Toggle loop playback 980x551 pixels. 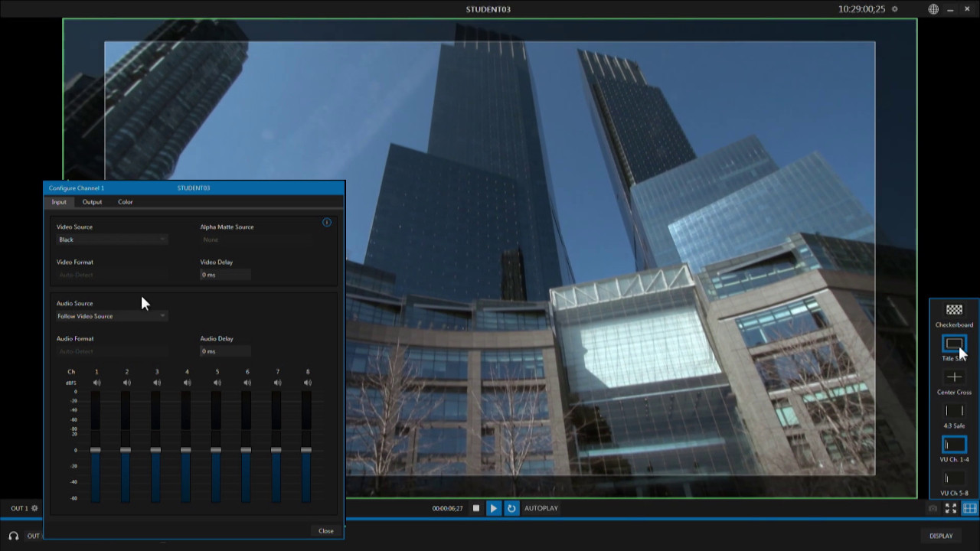pos(511,508)
